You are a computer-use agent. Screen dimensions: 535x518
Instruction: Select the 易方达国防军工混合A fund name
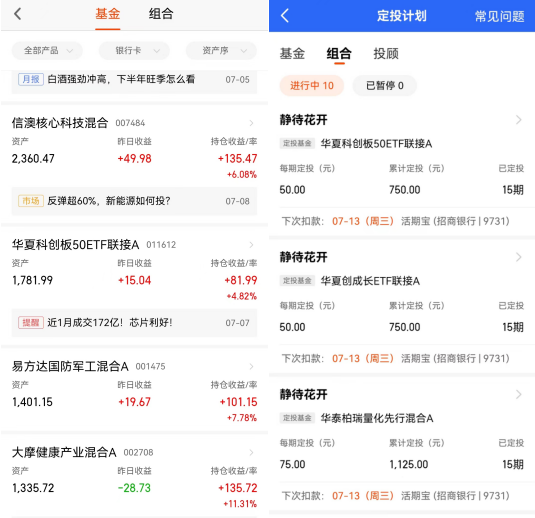coord(70,366)
